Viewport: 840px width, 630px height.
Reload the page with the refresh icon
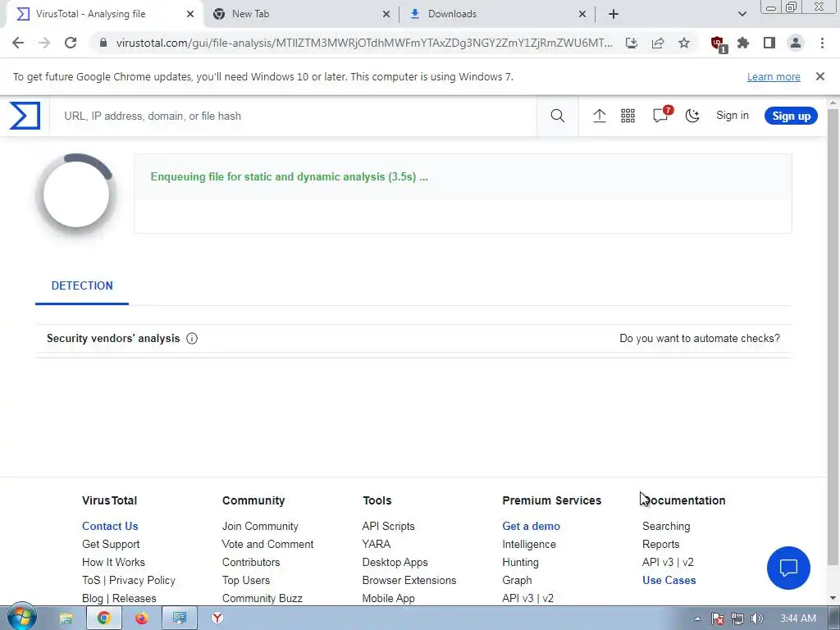71,43
